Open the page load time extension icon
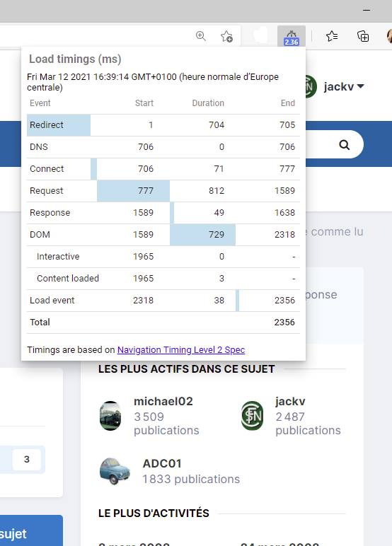392x546 pixels. tap(292, 36)
